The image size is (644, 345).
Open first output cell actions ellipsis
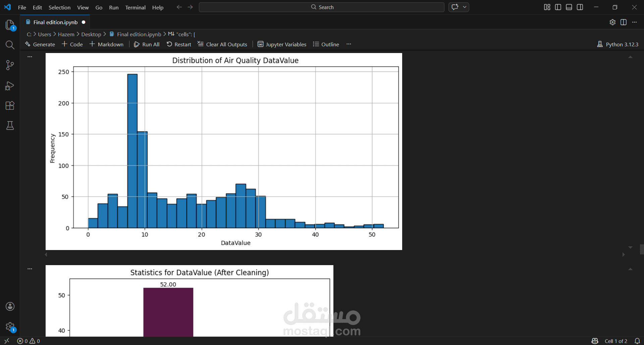click(x=30, y=57)
